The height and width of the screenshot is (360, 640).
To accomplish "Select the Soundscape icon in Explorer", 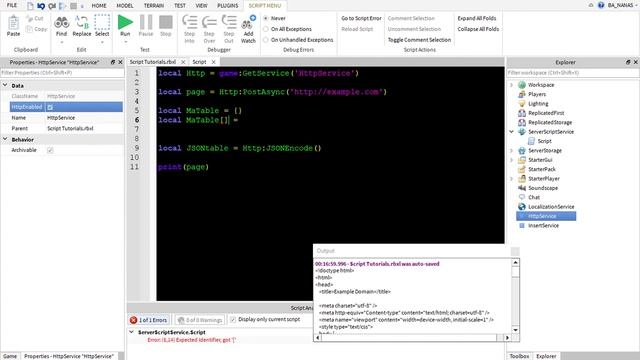I will pyautogui.click(x=522, y=188).
